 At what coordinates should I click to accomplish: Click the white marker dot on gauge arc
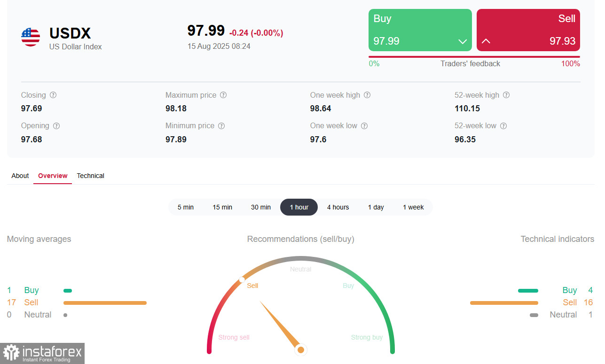[242, 280]
